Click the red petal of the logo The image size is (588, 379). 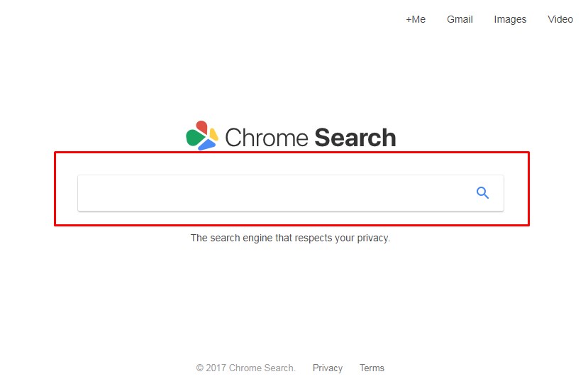coord(201,127)
